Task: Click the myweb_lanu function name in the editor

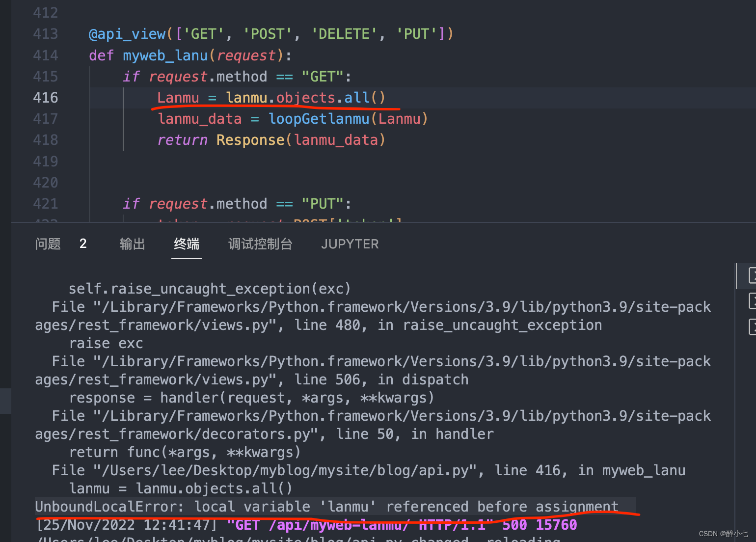Action: coord(165,55)
